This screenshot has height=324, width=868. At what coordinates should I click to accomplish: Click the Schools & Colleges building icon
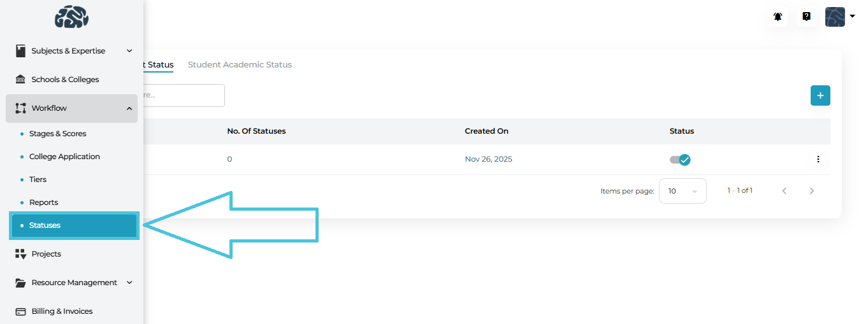click(x=20, y=80)
